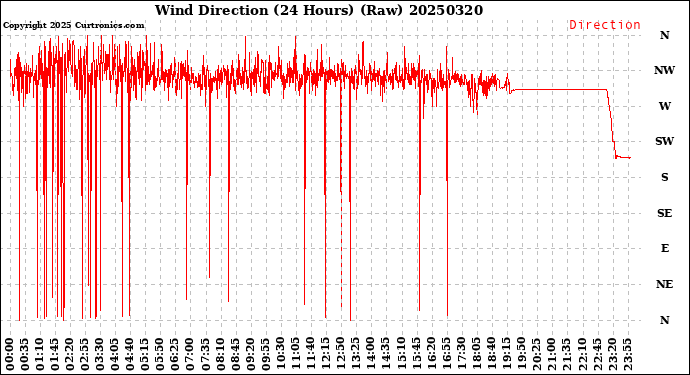
Task: Click the "07:00" time axis label
Action: point(190,355)
